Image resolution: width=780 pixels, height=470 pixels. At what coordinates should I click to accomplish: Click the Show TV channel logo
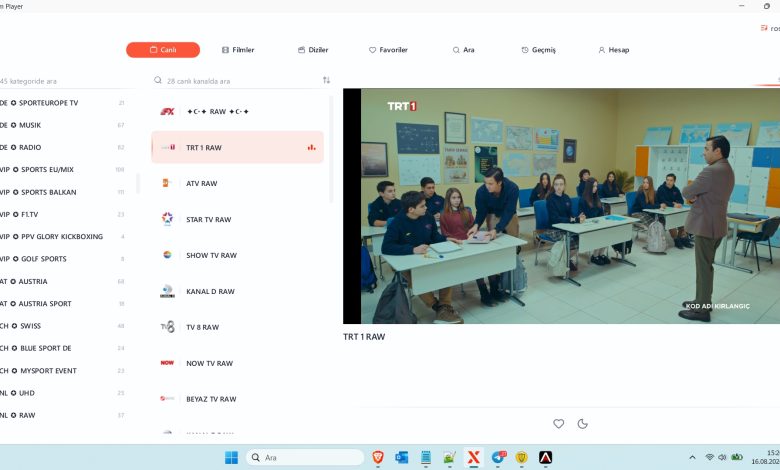167,255
